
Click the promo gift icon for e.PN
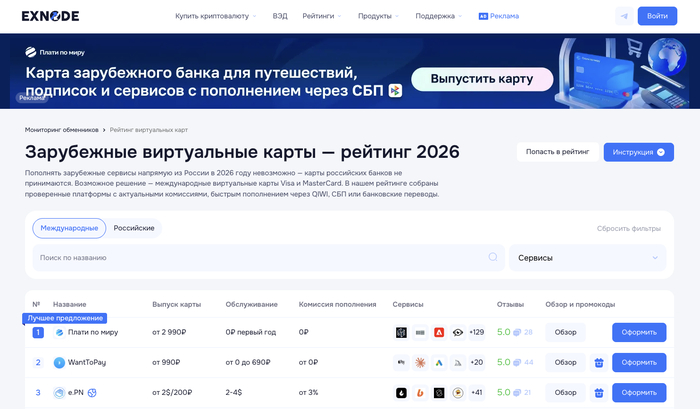point(599,393)
